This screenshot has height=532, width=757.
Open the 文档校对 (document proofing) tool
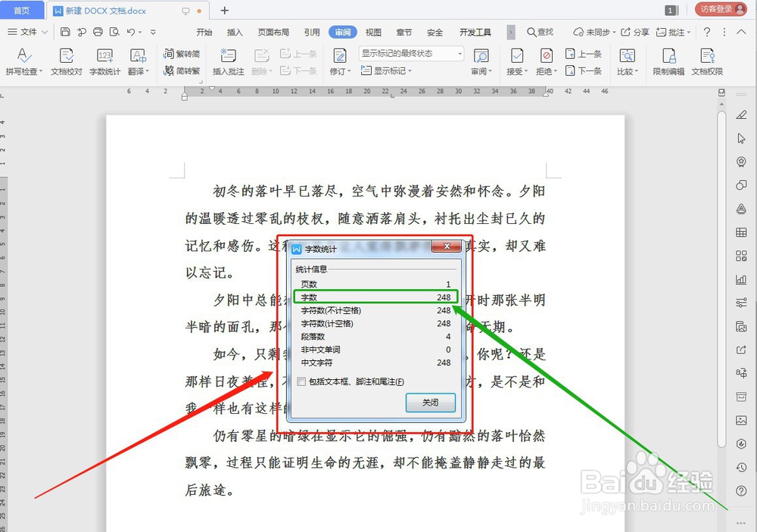65,61
